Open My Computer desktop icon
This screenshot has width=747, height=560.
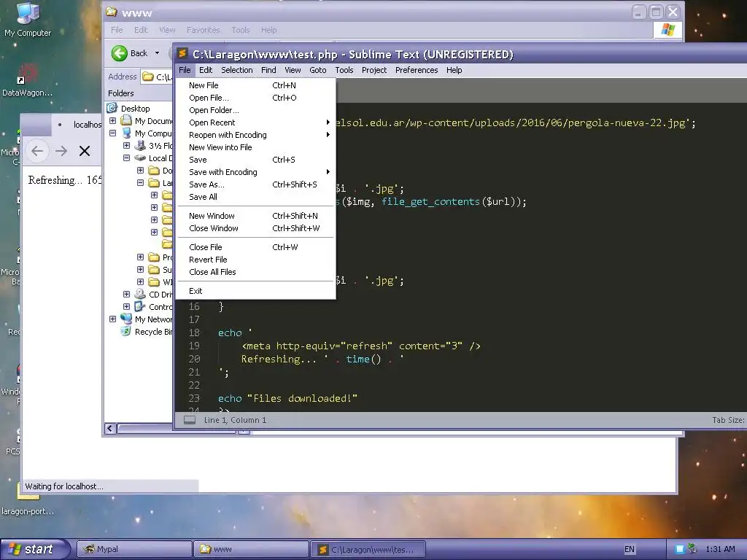(28, 19)
